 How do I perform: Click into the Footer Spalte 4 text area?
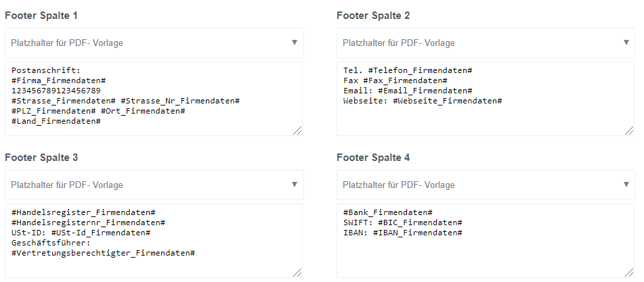coord(486,241)
